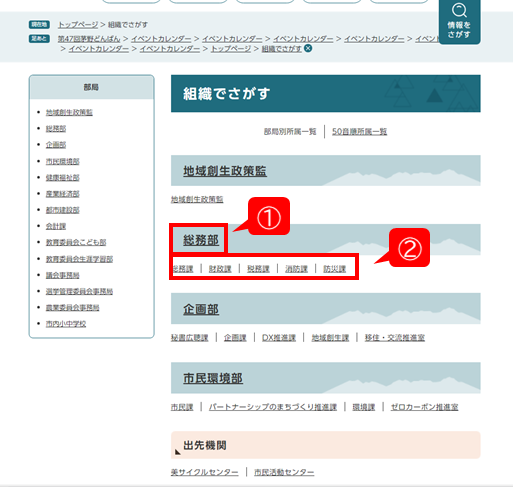513x487 pixels.
Task: Click the 出先機関 subsection heading text
Action: point(205,445)
